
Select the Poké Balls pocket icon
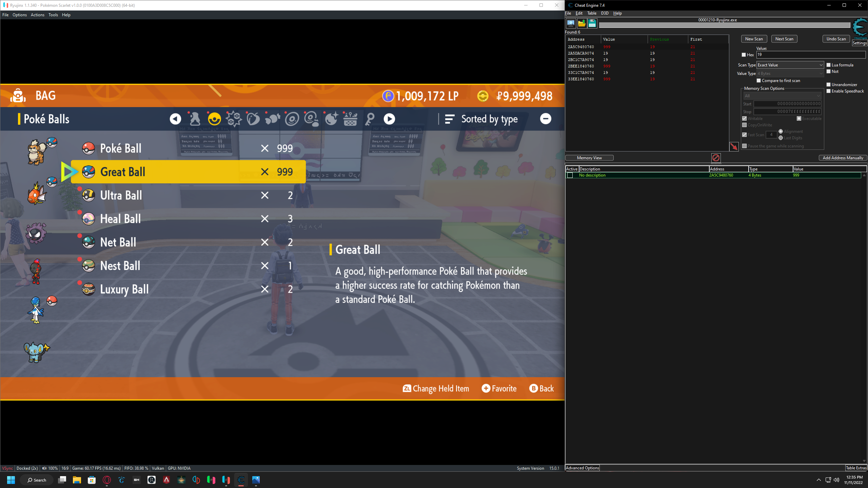(x=214, y=119)
